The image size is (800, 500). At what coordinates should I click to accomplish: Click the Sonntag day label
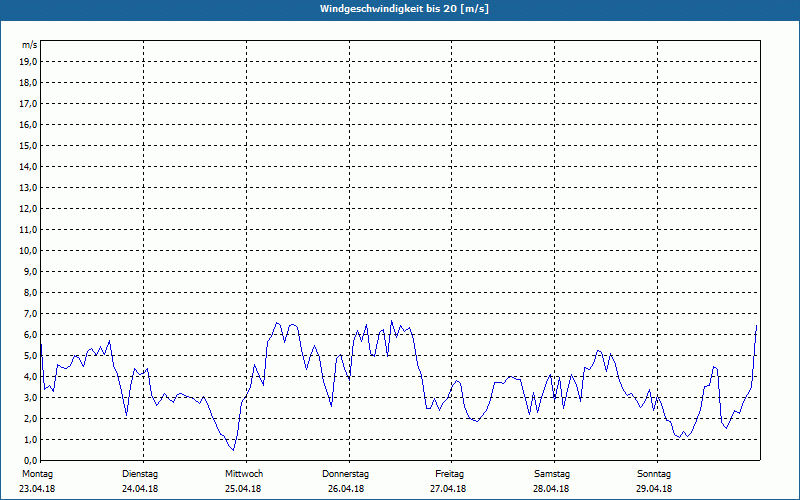point(654,474)
